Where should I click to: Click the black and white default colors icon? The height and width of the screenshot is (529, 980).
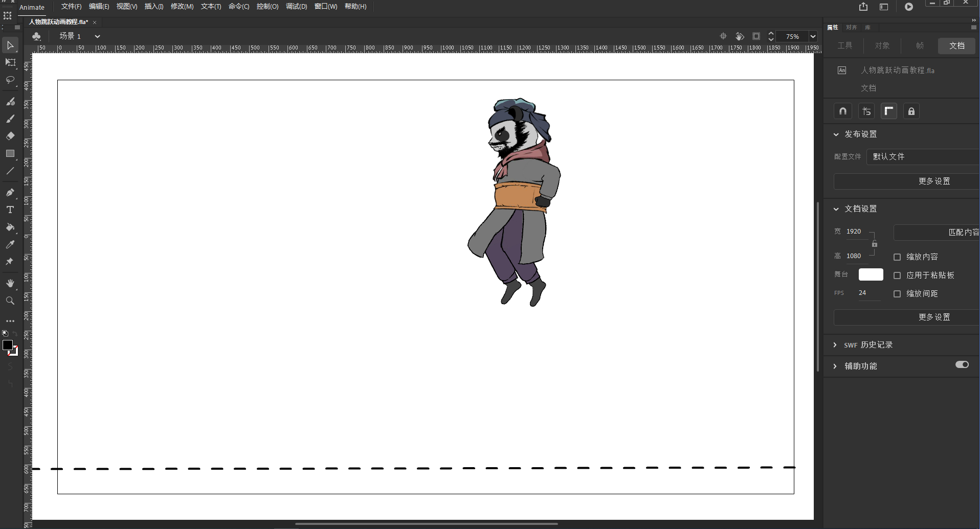[x=5, y=333]
